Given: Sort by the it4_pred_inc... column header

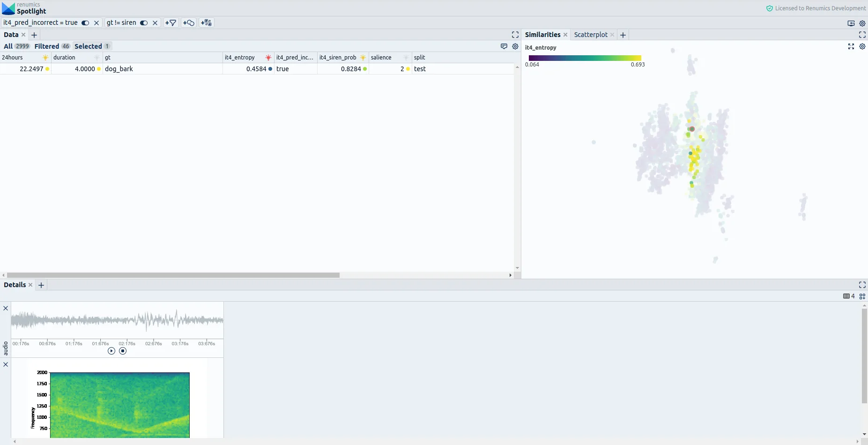Looking at the screenshot, I should tap(295, 58).
